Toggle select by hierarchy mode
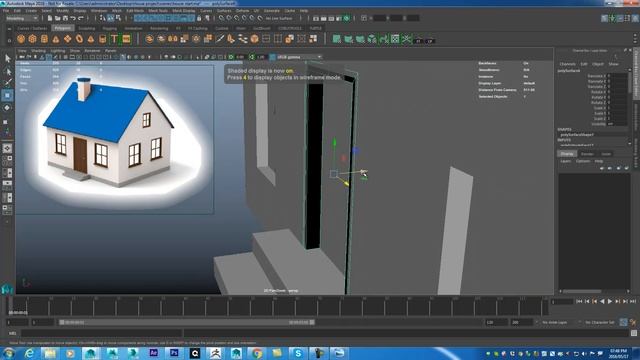 coord(102,18)
